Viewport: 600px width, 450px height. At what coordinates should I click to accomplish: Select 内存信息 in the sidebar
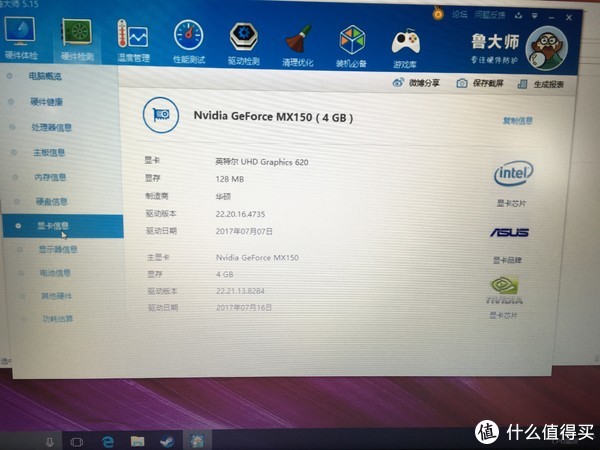50,177
